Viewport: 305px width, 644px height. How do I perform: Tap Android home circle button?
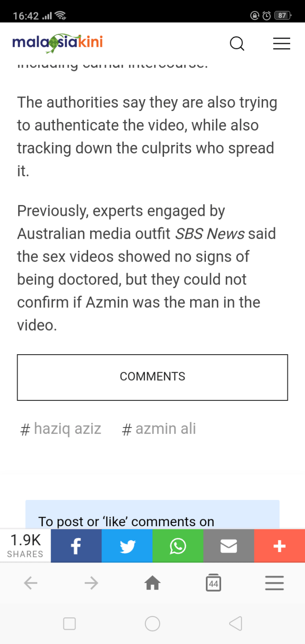pos(152,624)
